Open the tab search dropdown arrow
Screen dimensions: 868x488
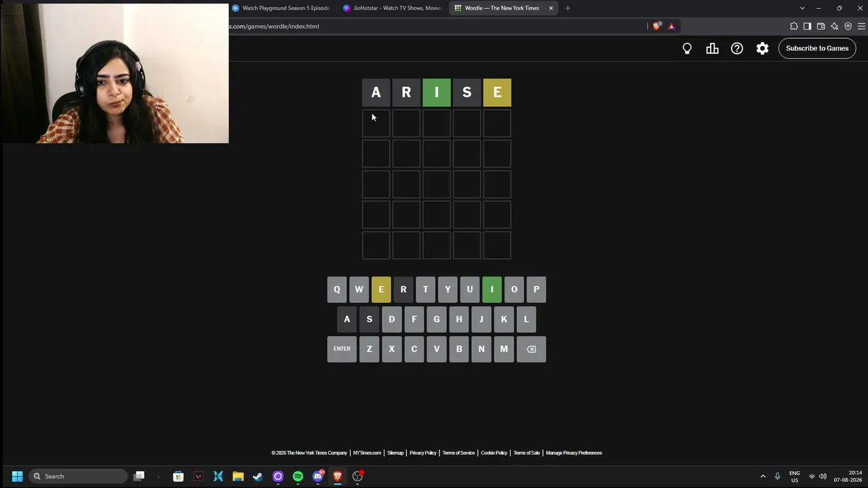coord(802,8)
